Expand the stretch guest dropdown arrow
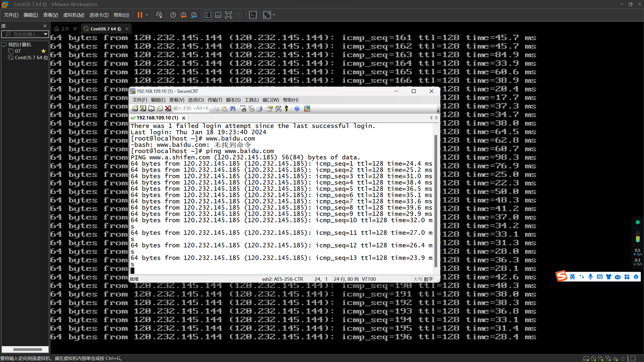The height and width of the screenshot is (362, 644). click(x=274, y=15)
